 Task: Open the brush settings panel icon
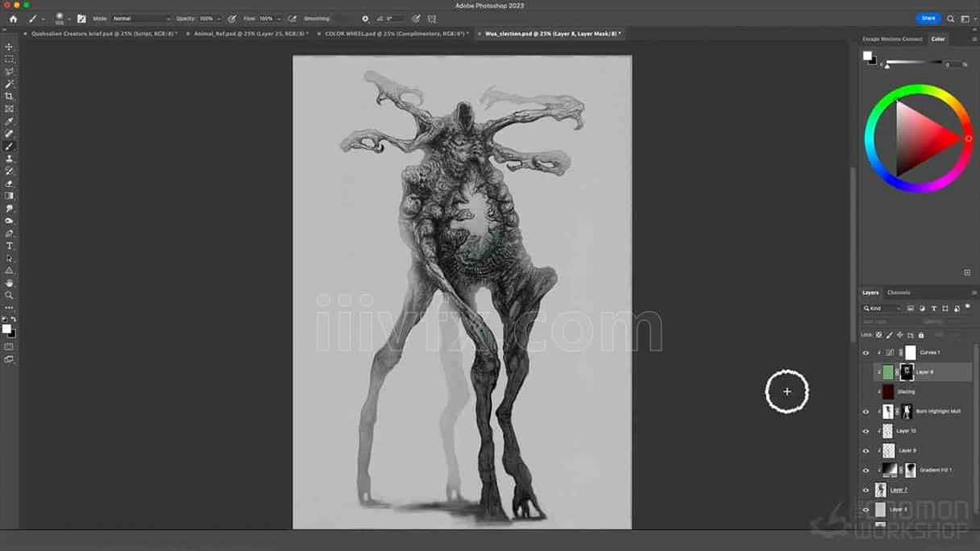tap(81, 19)
